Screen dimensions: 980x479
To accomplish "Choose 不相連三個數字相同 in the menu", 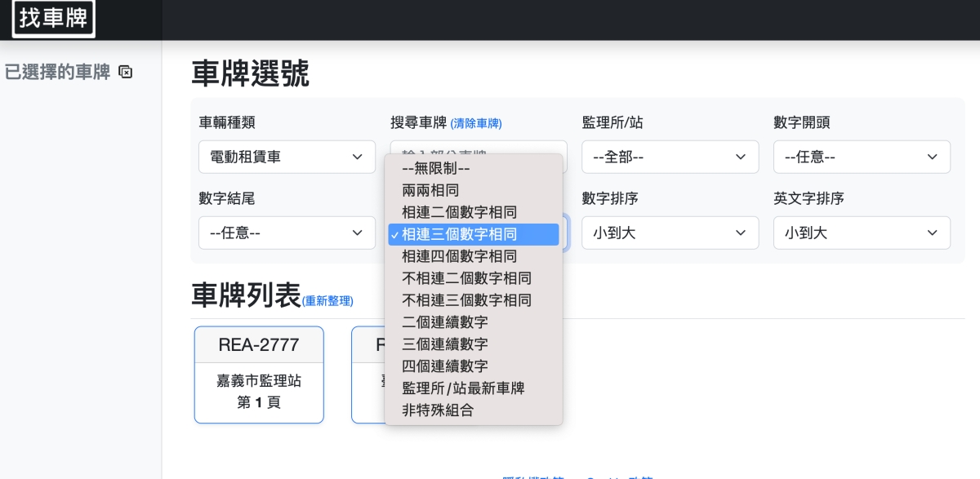I will point(466,300).
